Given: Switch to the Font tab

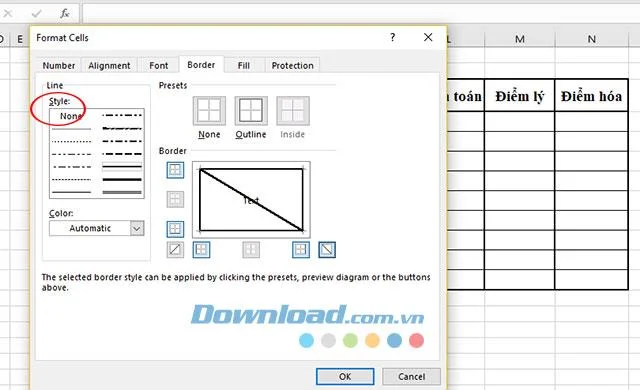Looking at the screenshot, I should [158, 66].
